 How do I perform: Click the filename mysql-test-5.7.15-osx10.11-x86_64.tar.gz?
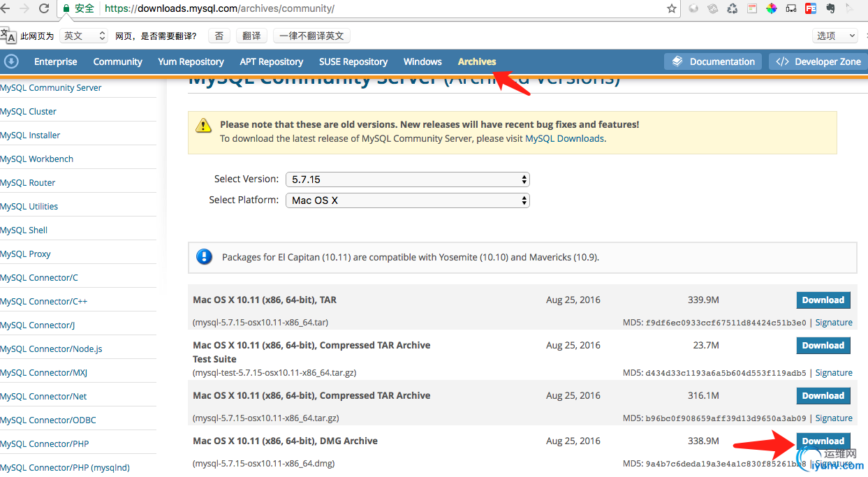[274, 373]
